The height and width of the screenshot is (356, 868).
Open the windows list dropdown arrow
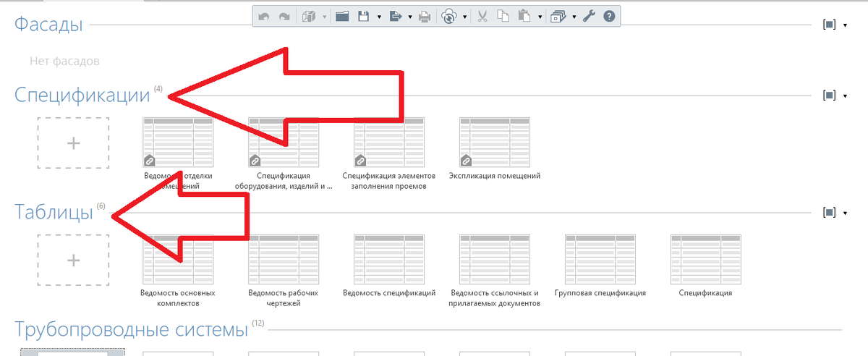point(574,16)
